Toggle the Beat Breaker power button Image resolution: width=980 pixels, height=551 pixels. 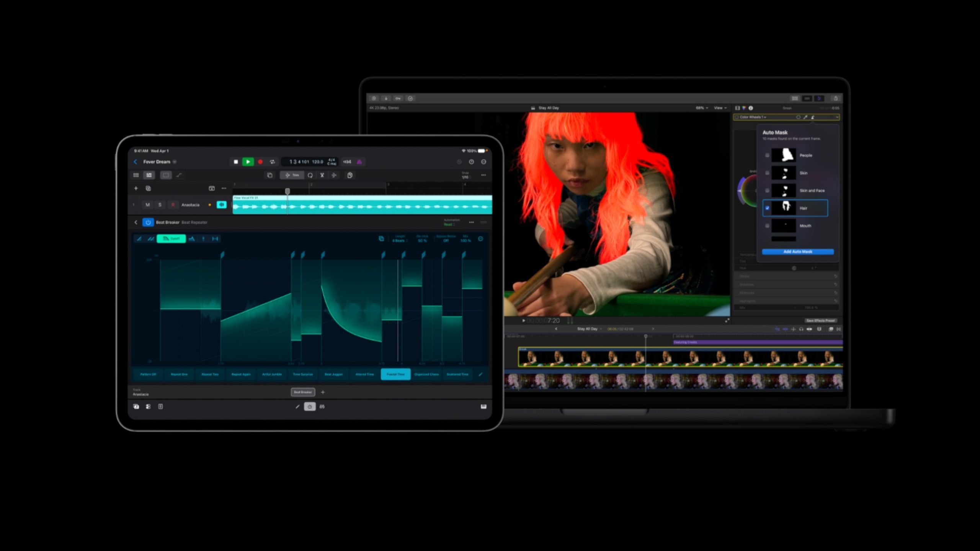[148, 222]
